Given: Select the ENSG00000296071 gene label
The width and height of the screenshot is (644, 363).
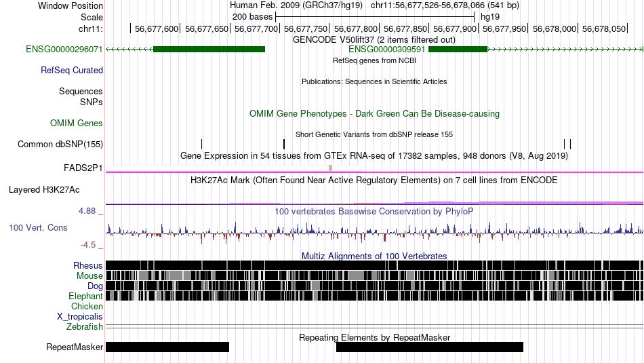Looking at the screenshot, I should click(x=64, y=50).
